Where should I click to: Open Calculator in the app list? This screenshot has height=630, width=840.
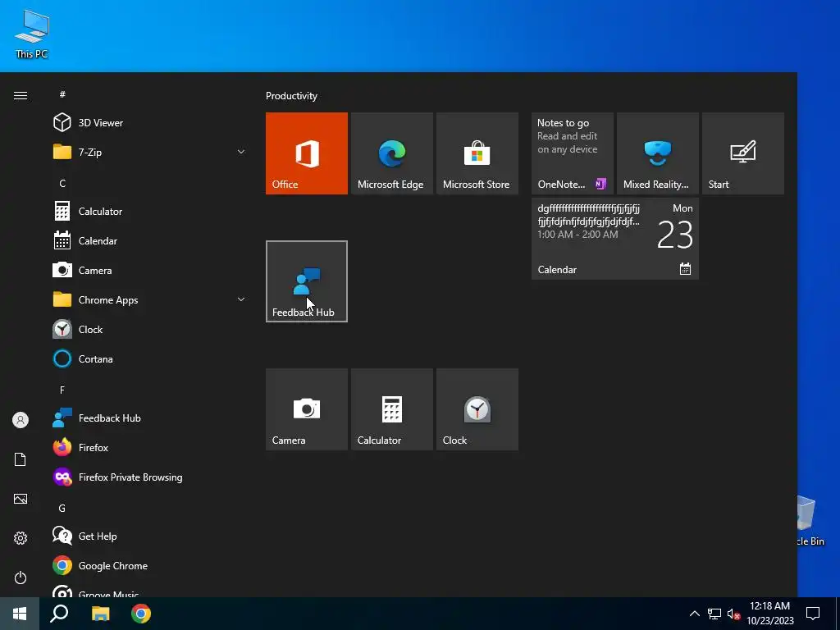[150, 211]
